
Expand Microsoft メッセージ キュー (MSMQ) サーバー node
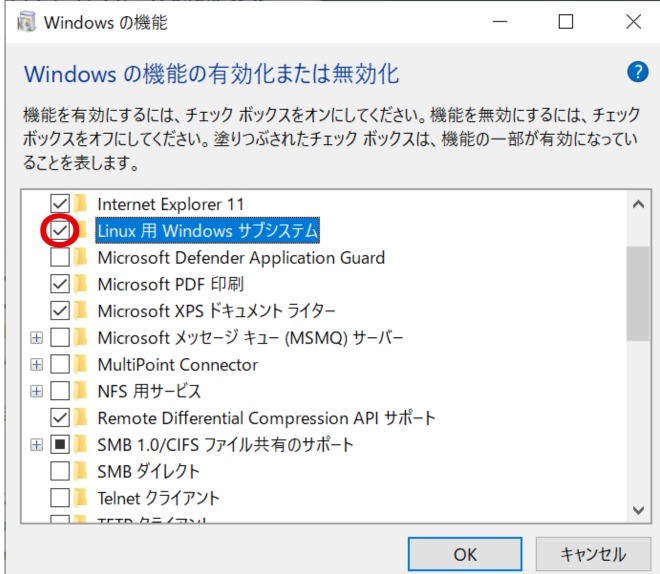[x=37, y=337]
